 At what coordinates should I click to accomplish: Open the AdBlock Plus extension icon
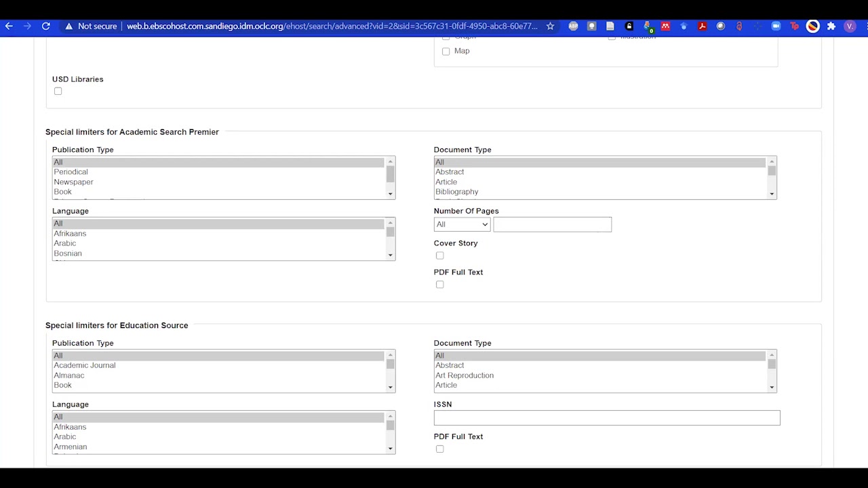[573, 26]
